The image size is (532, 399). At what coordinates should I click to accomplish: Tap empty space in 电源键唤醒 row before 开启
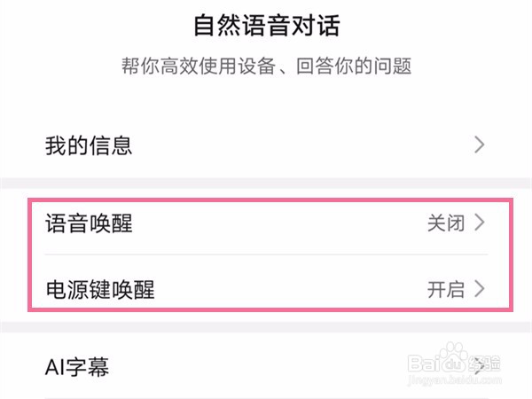(291, 290)
